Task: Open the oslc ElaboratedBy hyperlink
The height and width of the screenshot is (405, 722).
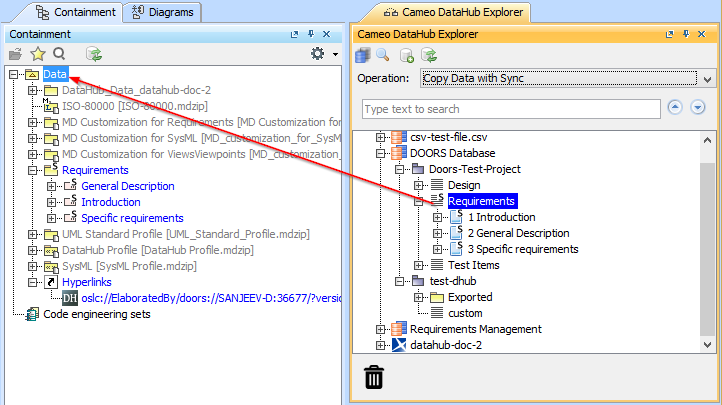Action: point(211,298)
